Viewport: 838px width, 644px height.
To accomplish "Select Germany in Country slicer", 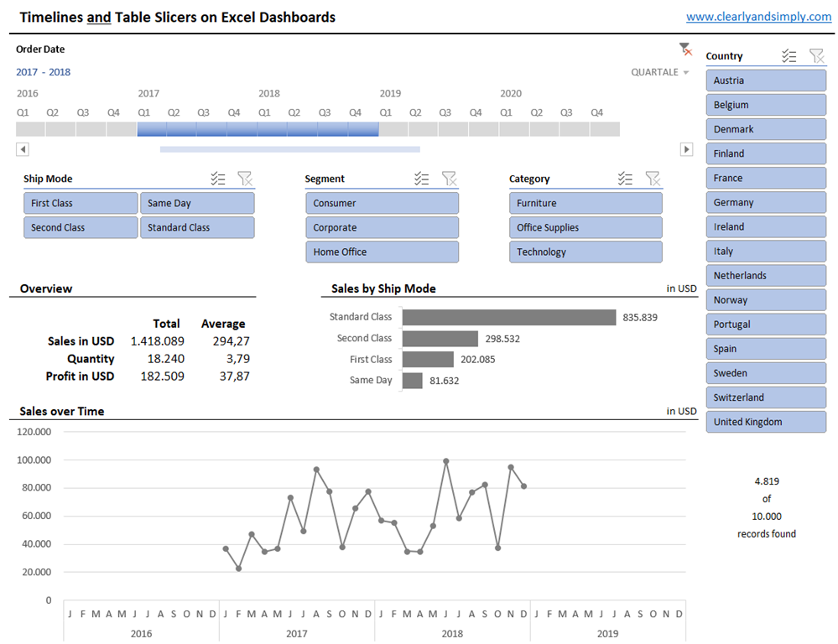I will point(765,202).
